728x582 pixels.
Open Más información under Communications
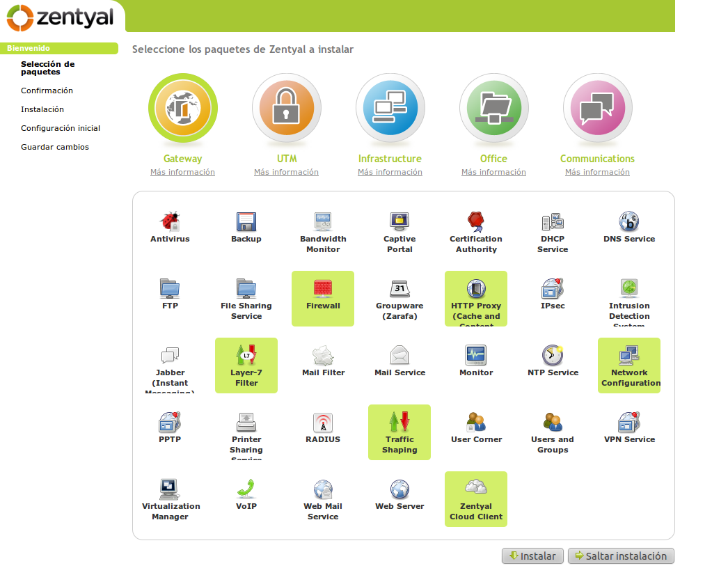click(597, 172)
